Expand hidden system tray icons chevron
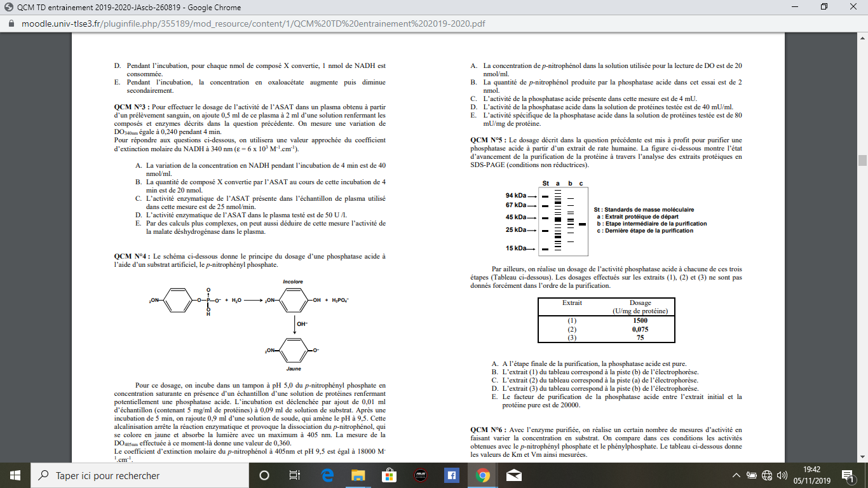The image size is (868, 488). click(x=736, y=475)
